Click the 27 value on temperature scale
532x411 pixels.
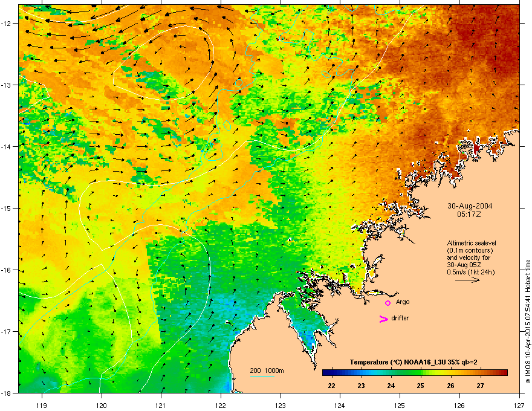click(480, 386)
